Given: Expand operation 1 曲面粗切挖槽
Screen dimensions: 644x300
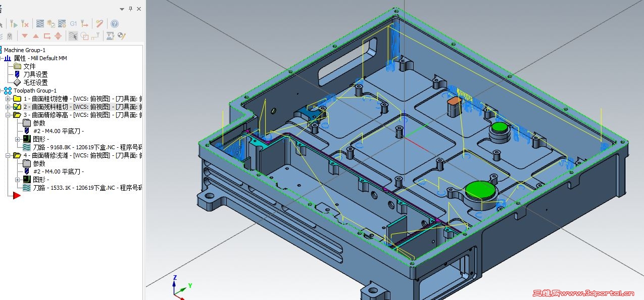Looking at the screenshot, I should pos(8,99).
